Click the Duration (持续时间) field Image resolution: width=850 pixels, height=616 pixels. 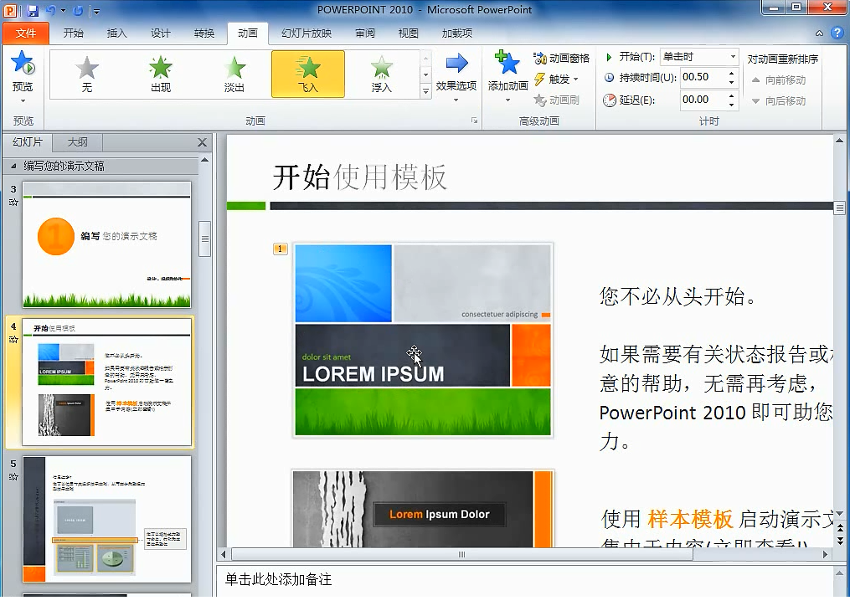click(x=703, y=77)
